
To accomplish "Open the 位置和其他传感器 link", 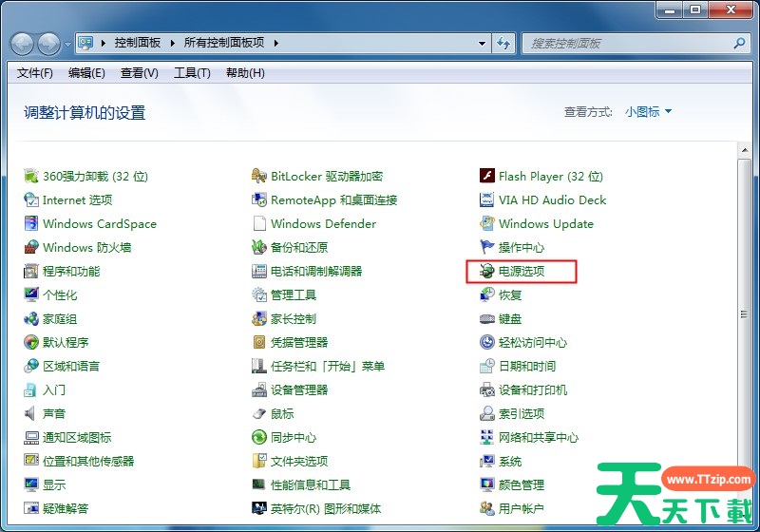I will [x=88, y=462].
